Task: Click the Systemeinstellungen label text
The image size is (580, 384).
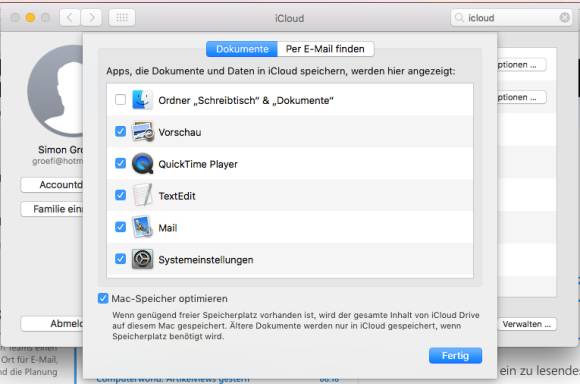Action: pyautogui.click(x=206, y=260)
